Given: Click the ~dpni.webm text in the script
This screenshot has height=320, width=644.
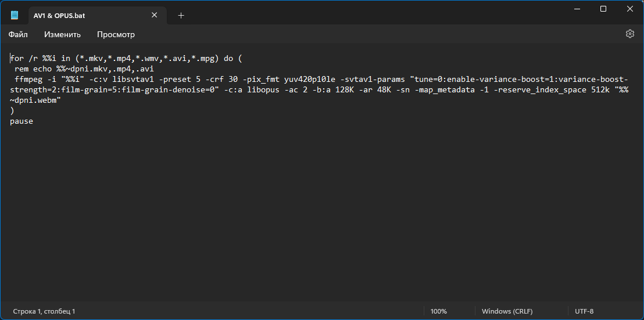Looking at the screenshot, I should click(x=35, y=100).
